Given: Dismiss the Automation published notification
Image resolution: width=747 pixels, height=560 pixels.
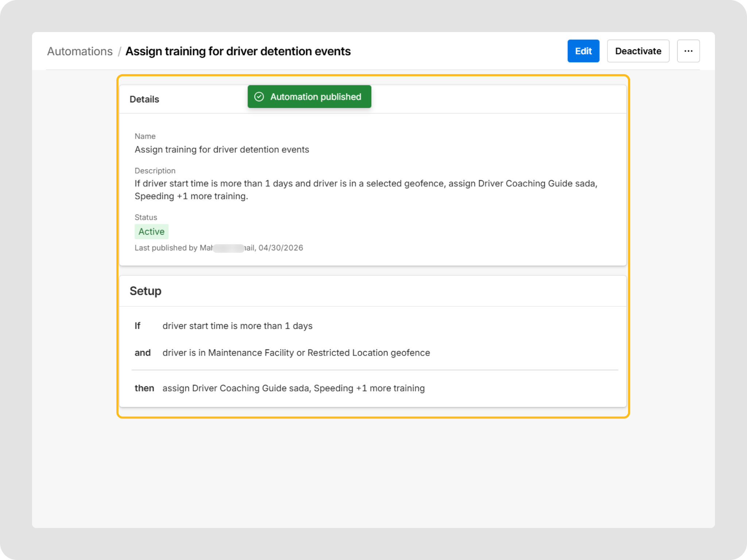Looking at the screenshot, I should point(315,97).
